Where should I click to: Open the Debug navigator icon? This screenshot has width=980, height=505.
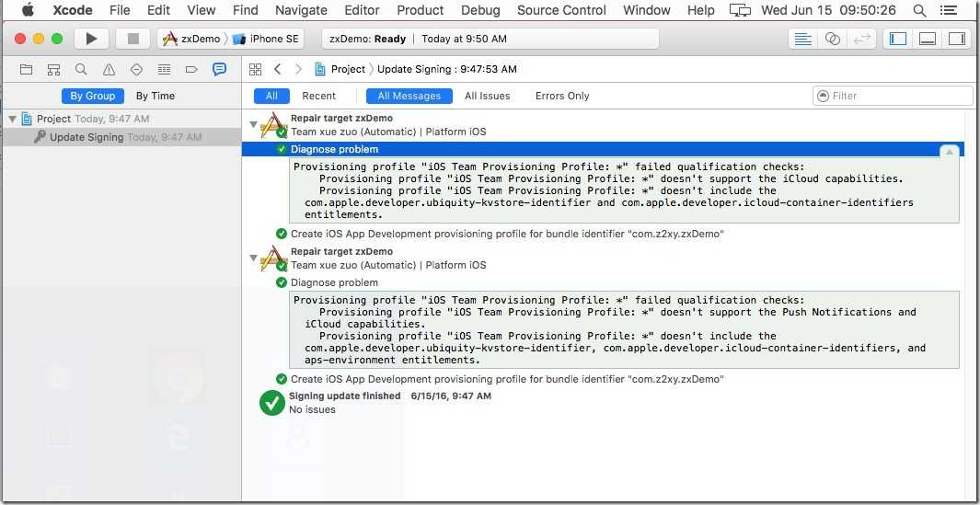point(164,69)
